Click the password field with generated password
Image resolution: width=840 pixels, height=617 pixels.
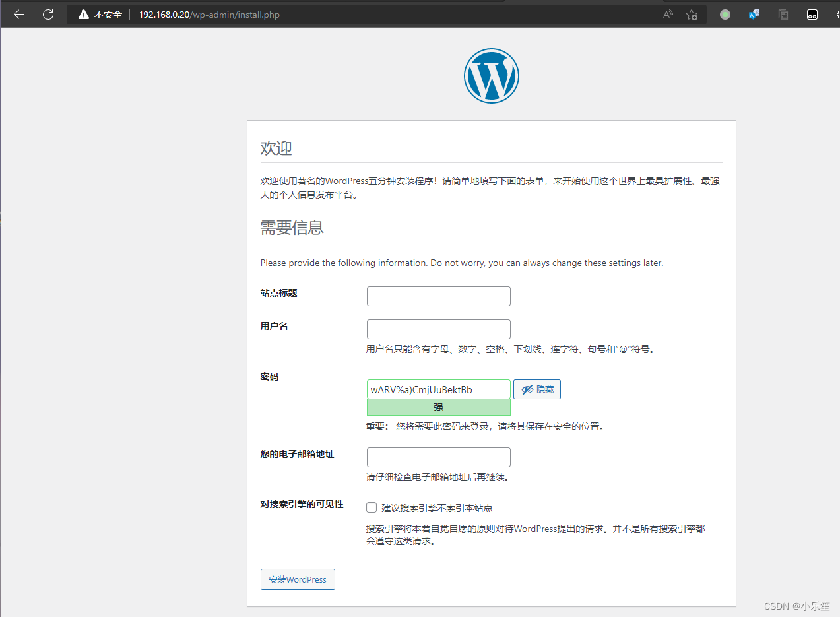[439, 389]
